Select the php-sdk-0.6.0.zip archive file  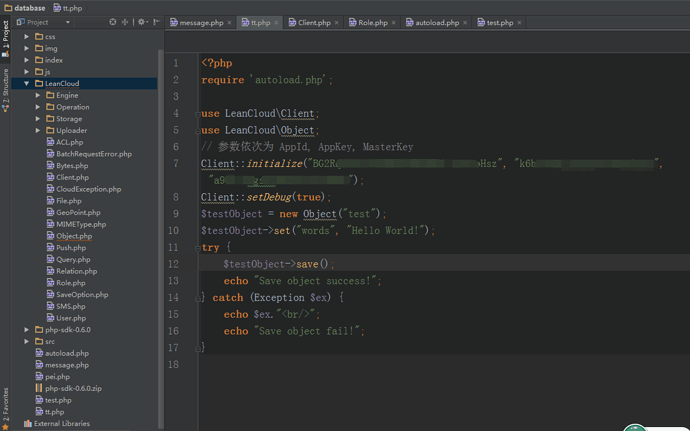[73, 388]
